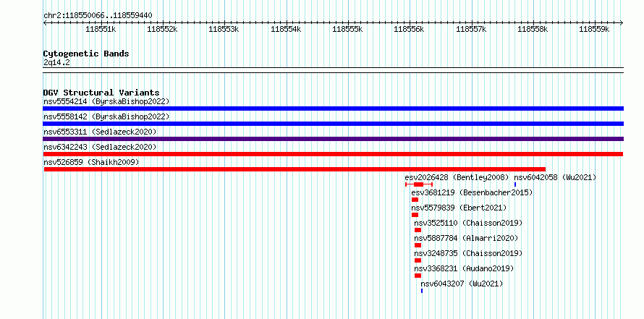Click the 118559k ruler position
The image size is (644, 319).
pos(594,29)
